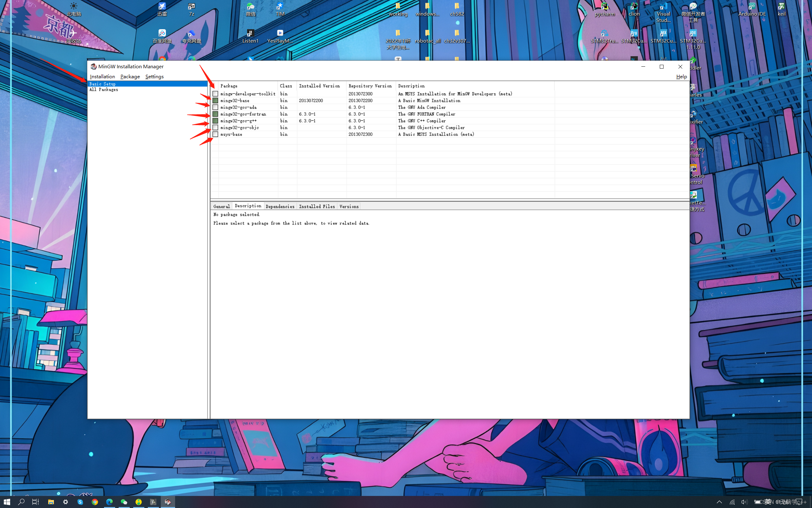Select Basic Setup in the left pane
812x508 pixels.
[x=147, y=84]
